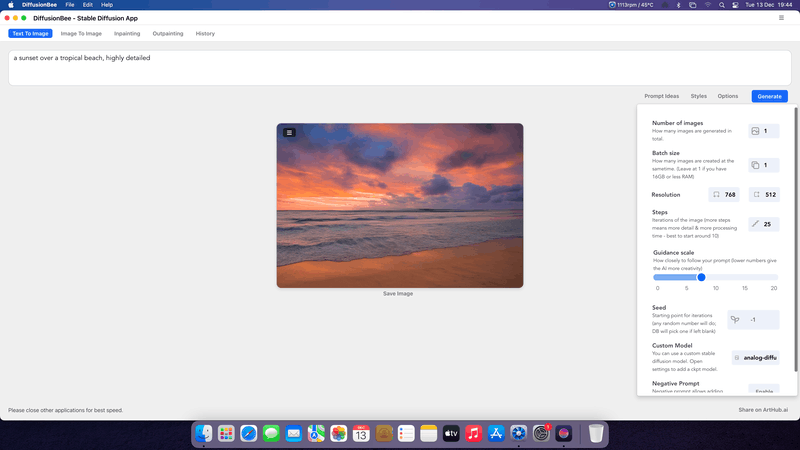Click the Seed sprout icon
This screenshot has height=450, width=800.
[x=735, y=320]
